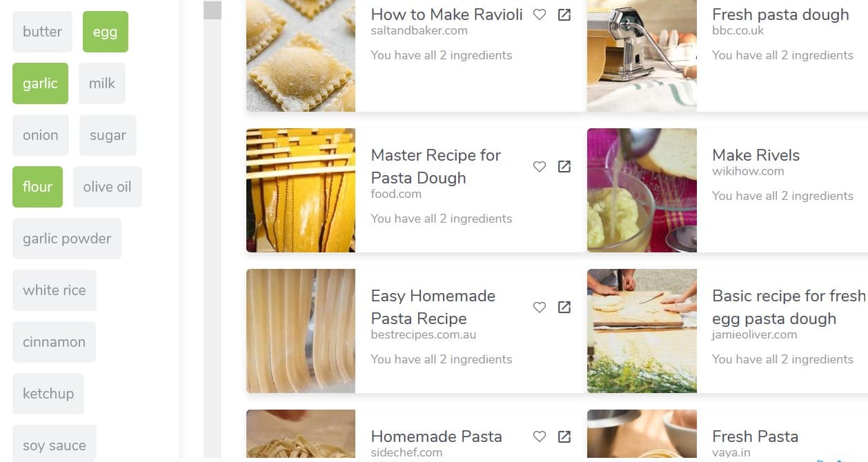Select the olive oil ingredient
The image size is (868, 462).
(x=107, y=187)
